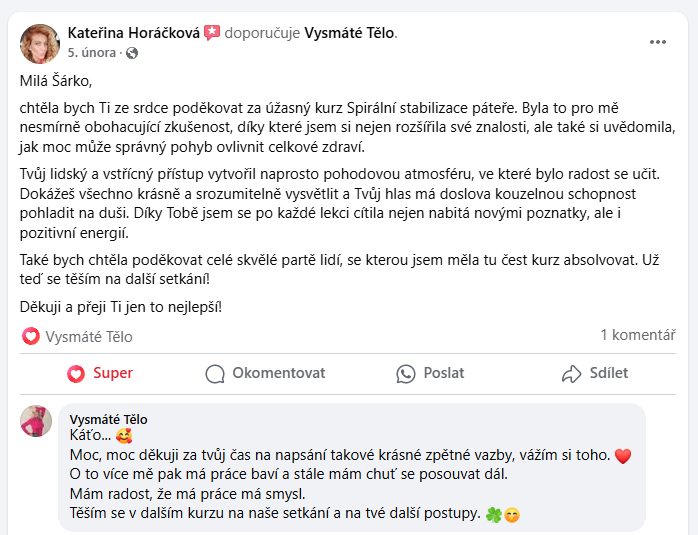The image size is (698, 535).
Task: Click the Okomentovat comment button
Action: tap(266, 373)
